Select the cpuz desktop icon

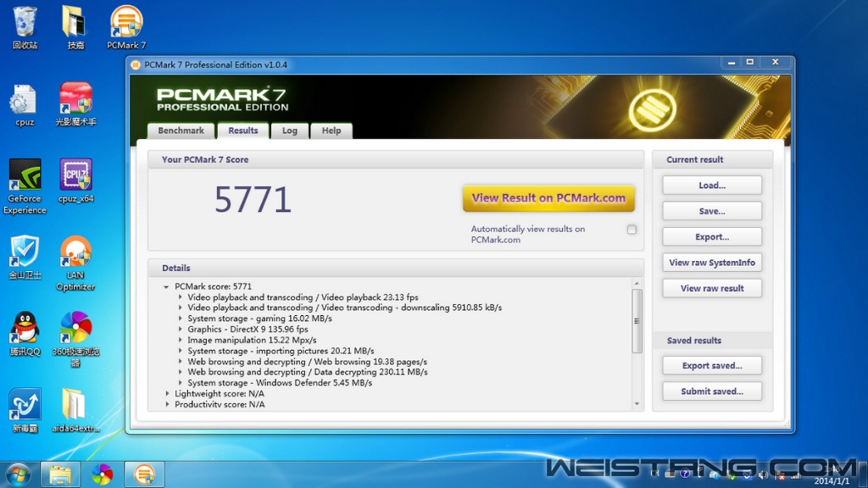pos(25,105)
